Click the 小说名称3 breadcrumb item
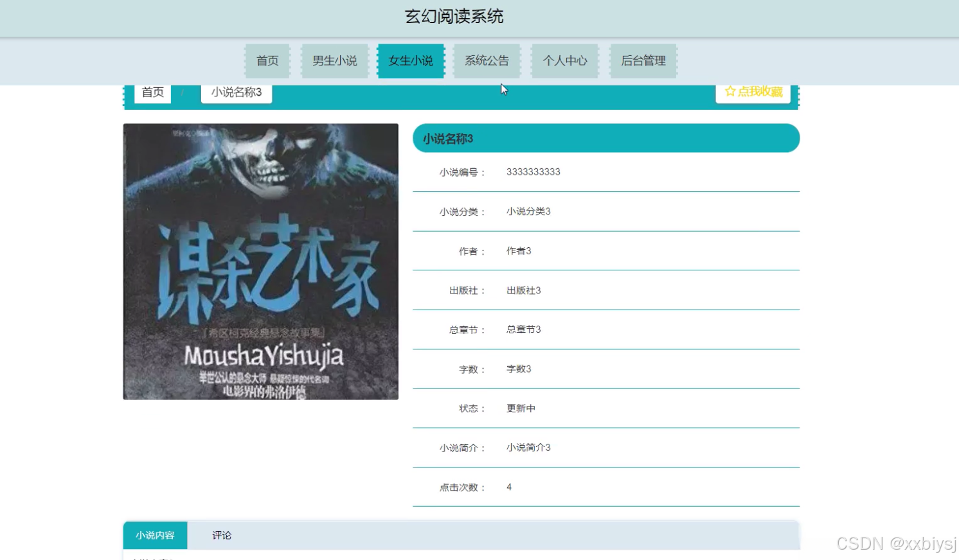 tap(237, 92)
